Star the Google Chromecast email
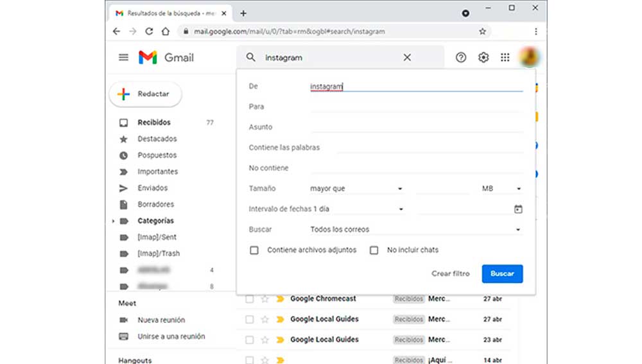 (x=265, y=299)
